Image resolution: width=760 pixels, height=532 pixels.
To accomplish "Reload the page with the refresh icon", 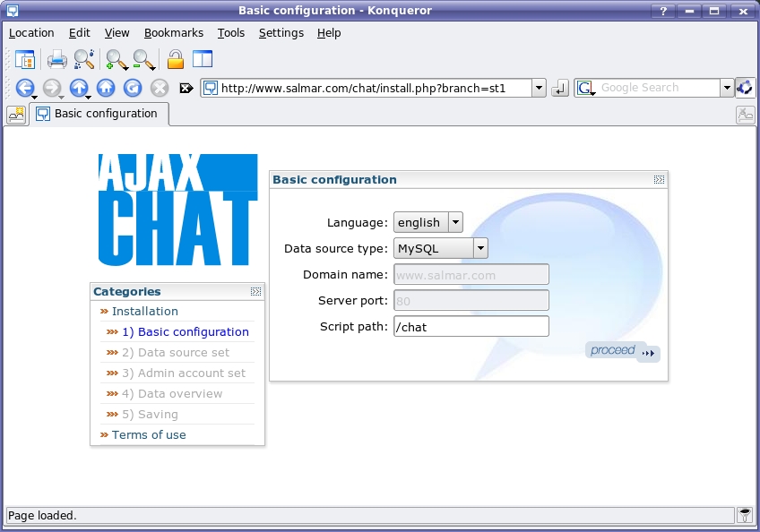I will 133,88.
